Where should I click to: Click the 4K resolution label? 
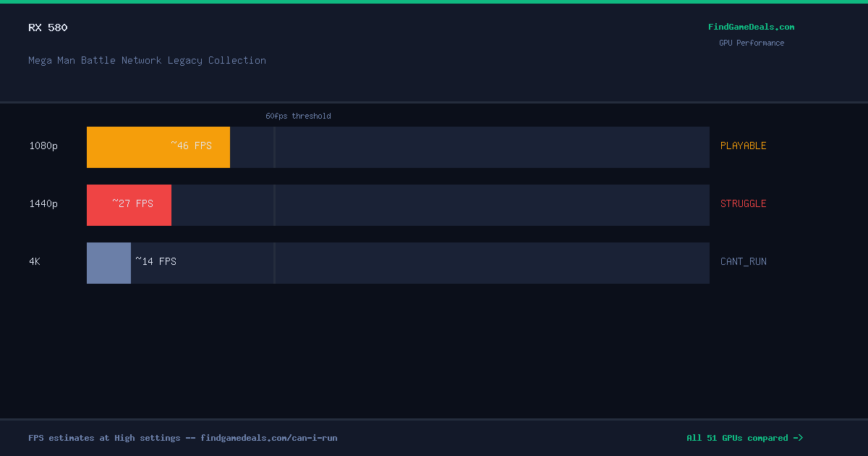click(35, 261)
